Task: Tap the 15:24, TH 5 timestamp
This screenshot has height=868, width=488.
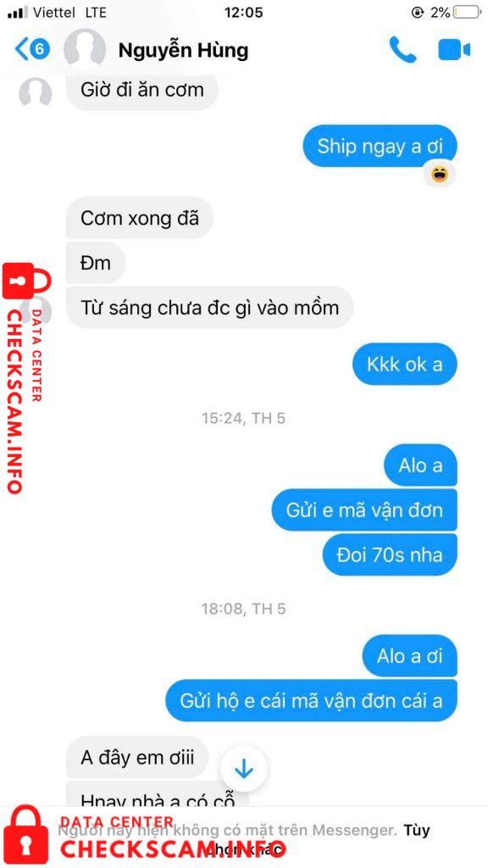Action: (243, 418)
